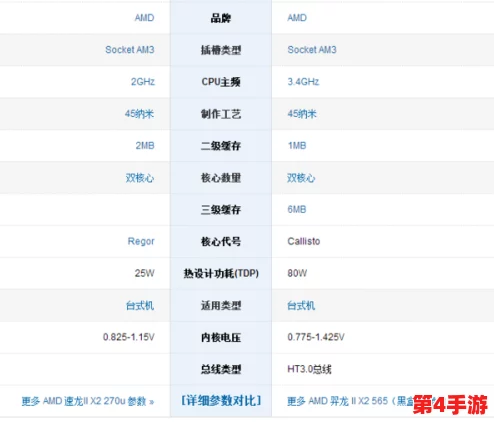The height and width of the screenshot is (423, 494).
Task: Click the CPU主频 row header
Action: click(x=221, y=82)
